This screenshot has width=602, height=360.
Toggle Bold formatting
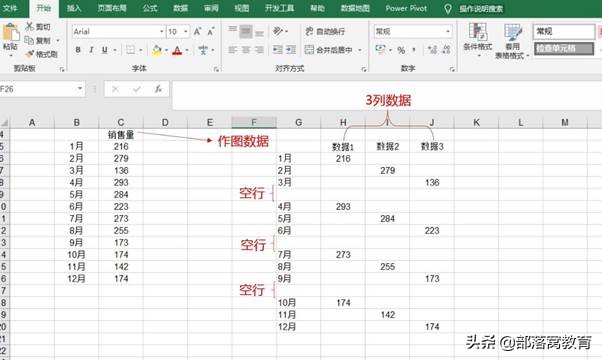(x=78, y=50)
